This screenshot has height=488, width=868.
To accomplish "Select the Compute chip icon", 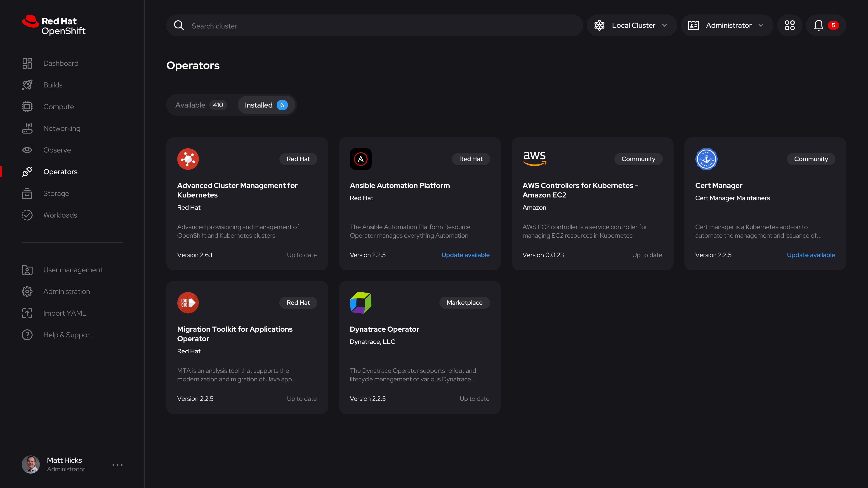I will click(x=27, y=107).
